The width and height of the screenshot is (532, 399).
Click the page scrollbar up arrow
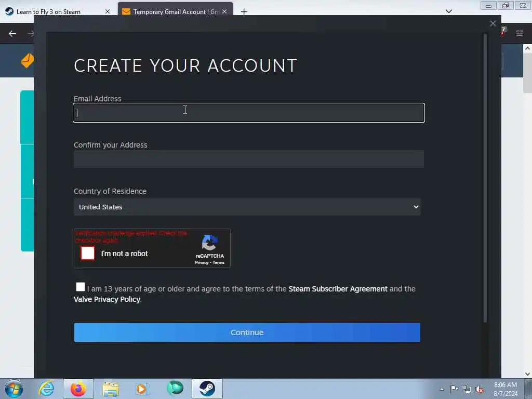(x=527, y=48)
